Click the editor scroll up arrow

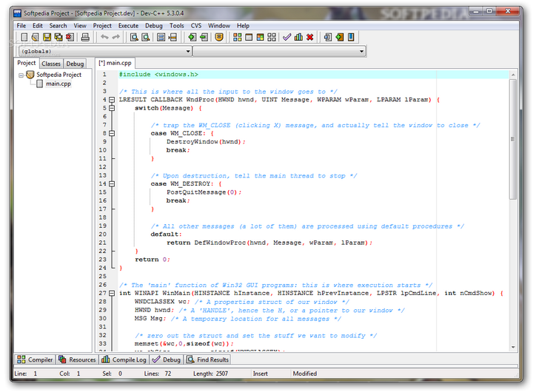click(512, 75)
